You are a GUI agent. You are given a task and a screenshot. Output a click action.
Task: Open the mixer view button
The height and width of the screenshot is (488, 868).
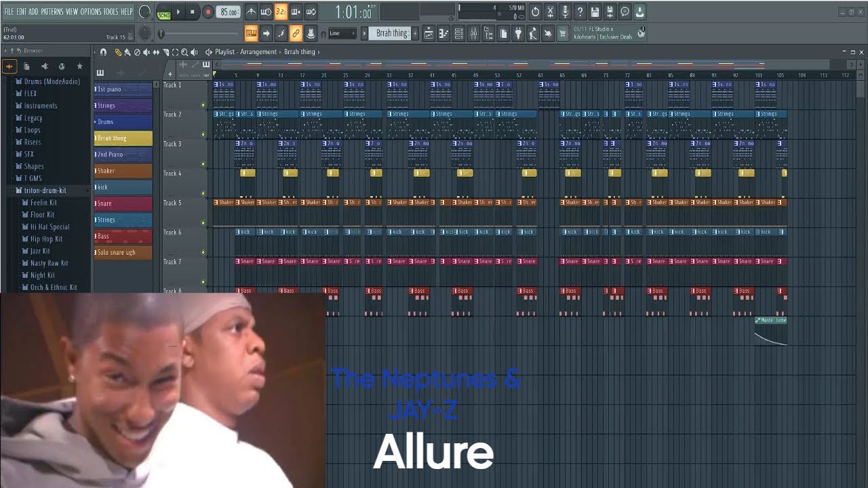473,33
